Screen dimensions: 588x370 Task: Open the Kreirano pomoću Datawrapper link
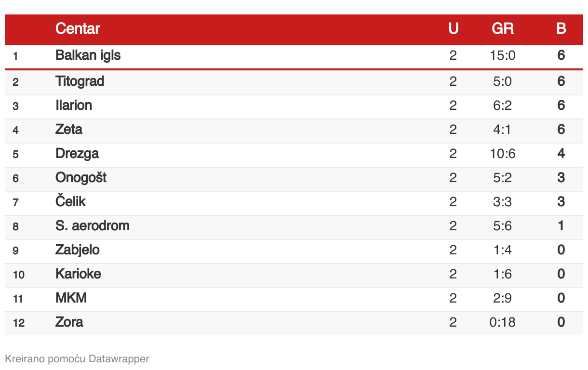[77, 359]
